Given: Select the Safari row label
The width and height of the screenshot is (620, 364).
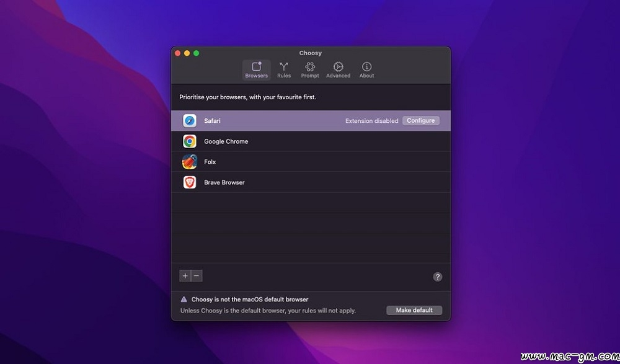Looking at the screenshot, I should click(212, 121).
